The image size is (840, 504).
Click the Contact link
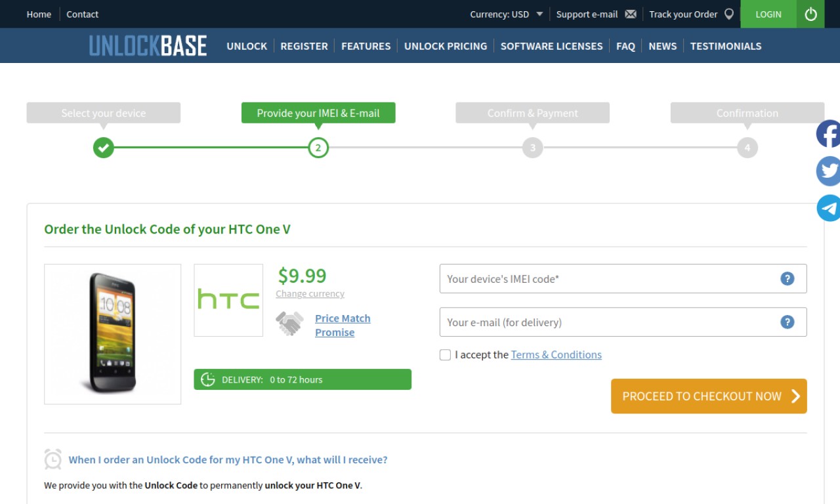82,14
